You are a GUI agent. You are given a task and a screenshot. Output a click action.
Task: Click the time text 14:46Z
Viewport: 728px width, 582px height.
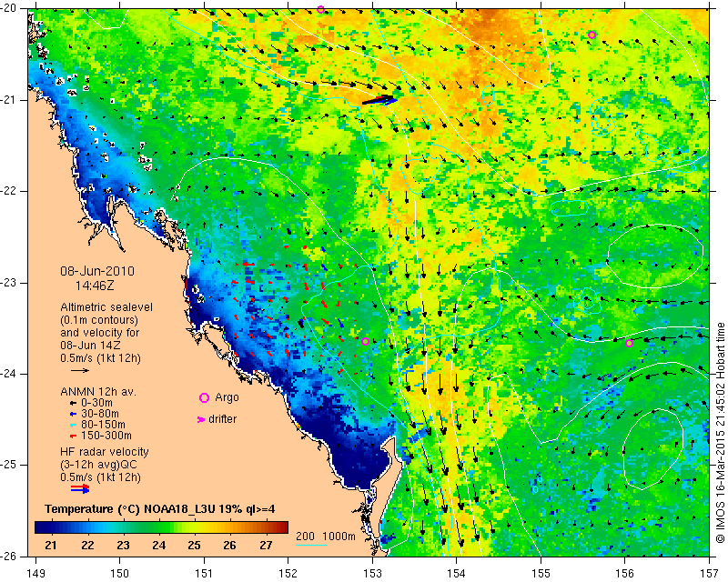[x=95, y=286]
